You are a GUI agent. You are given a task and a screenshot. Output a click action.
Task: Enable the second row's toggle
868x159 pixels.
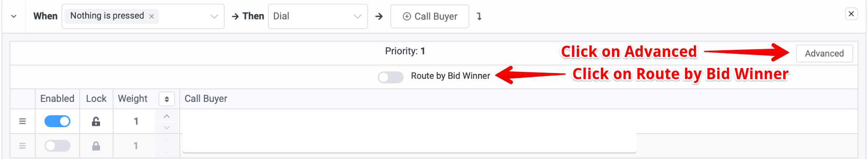(x=57, y=146)
